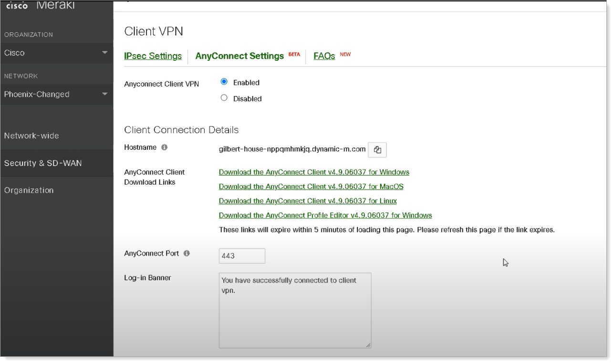Download the AnyConnect Client for Linux
The width and height of the screenshot is (614, 364).
[307, 201]
